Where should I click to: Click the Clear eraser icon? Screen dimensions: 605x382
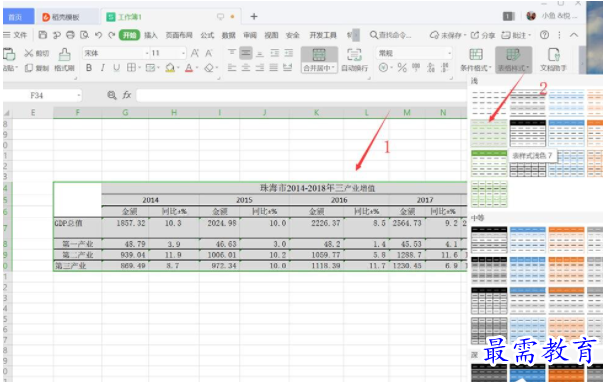(209, 68)
